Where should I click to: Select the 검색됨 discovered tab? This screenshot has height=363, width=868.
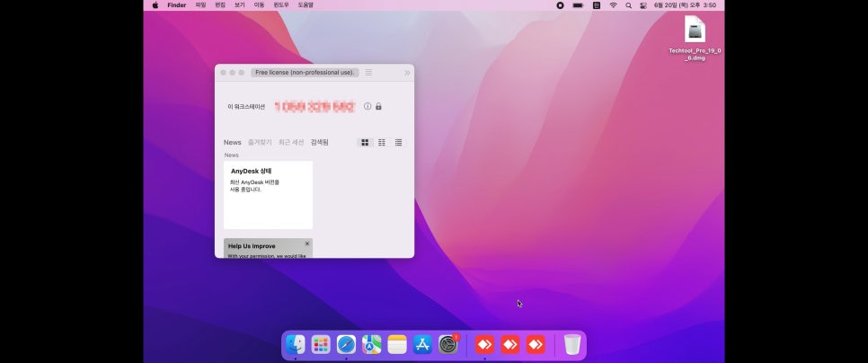[x=319, y=142]
